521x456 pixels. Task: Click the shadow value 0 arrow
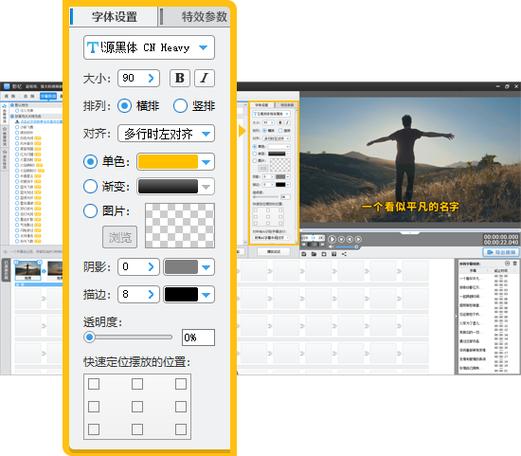pyautogui.click(x=151, y=267)
